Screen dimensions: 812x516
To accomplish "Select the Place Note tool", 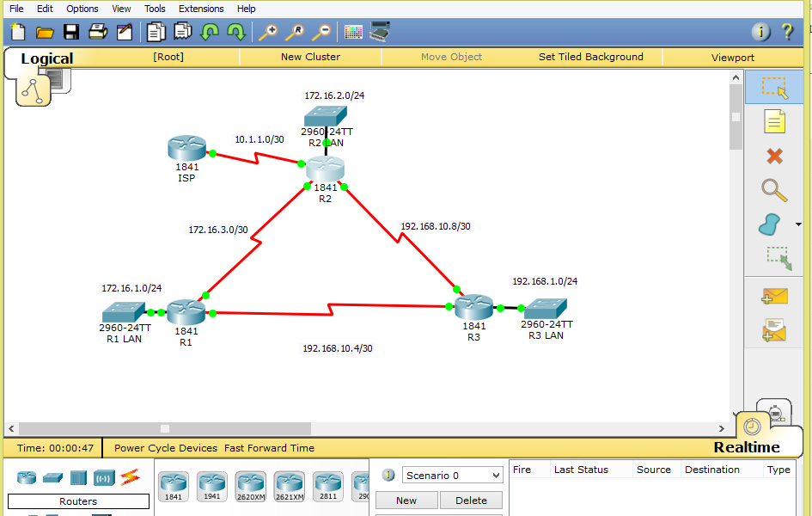I will (x=774, y=122).
